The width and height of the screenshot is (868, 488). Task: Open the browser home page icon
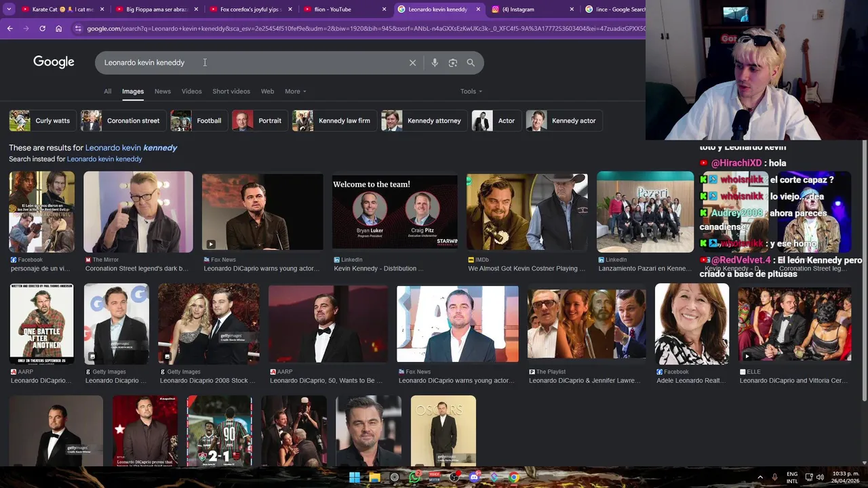pyautogui.click(x=58, y=28)
